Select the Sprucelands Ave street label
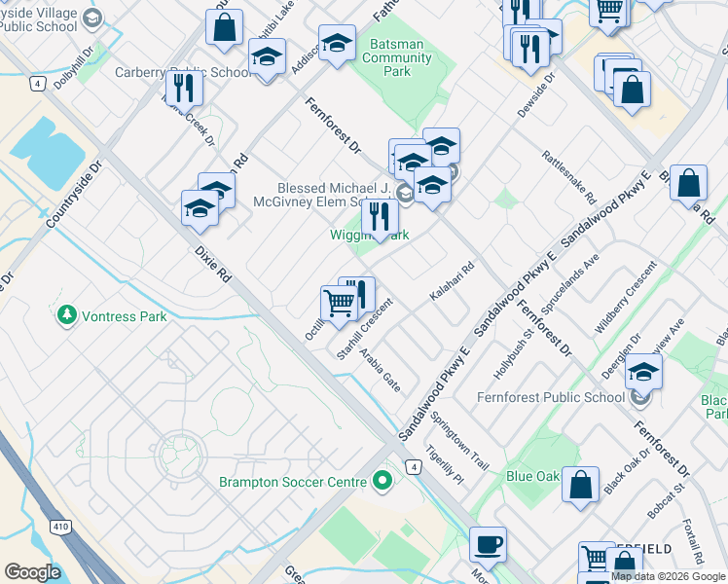The height and width of the screenshot is (584, 728). point(570,284)
